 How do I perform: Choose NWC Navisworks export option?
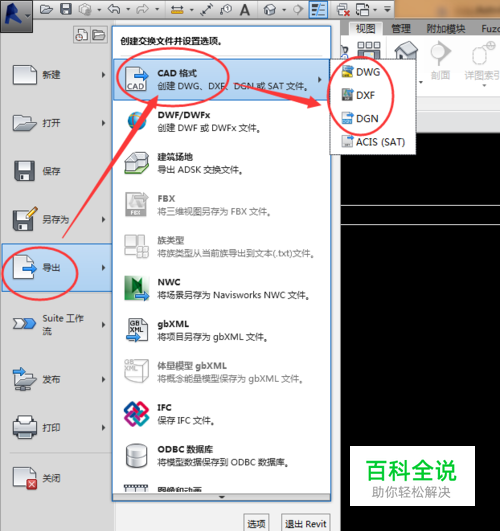[221, 289]
